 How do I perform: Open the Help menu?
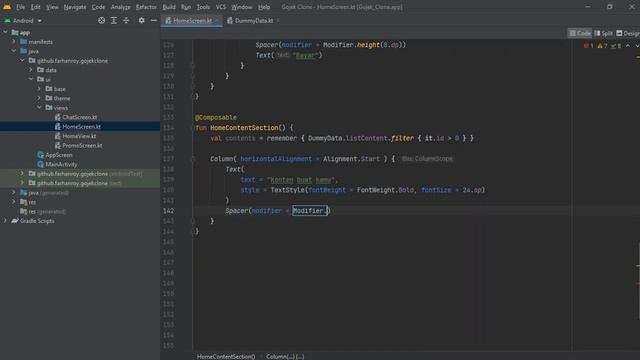click(264, 7)
